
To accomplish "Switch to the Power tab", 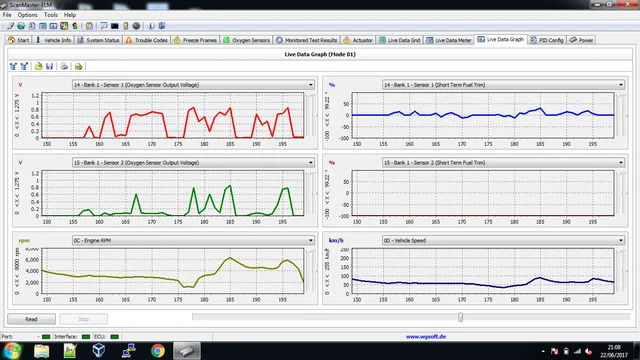I will click(x=582, y=40).
